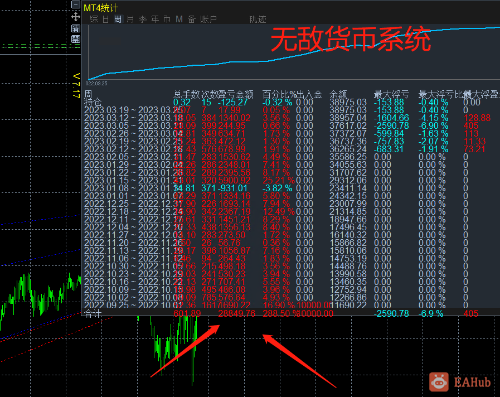Click the percentage 25.21 %

pos(279,180)
